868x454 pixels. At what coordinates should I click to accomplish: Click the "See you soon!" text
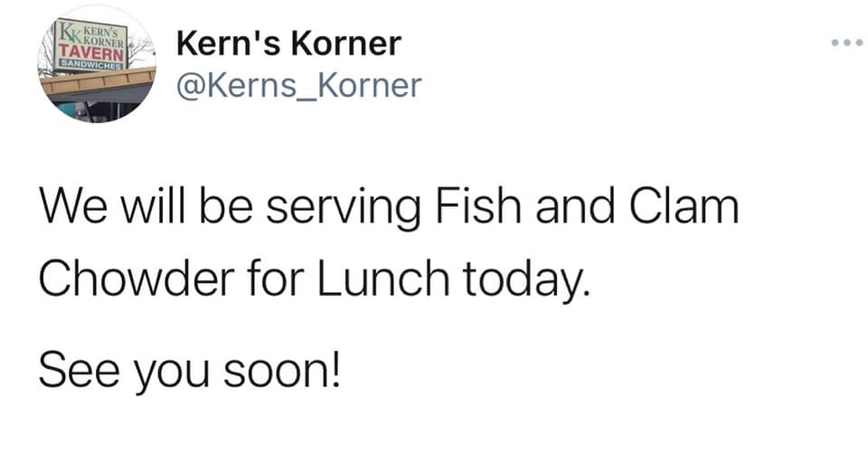coord(190,371)
